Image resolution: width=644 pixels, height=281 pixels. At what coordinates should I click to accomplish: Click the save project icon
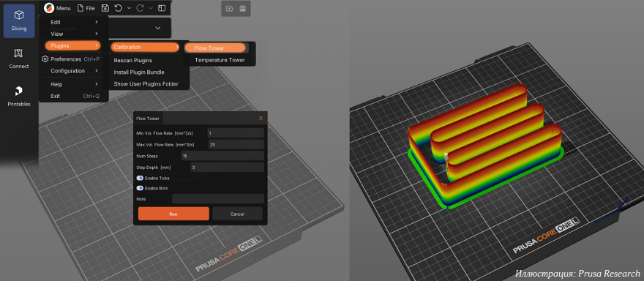105,8
